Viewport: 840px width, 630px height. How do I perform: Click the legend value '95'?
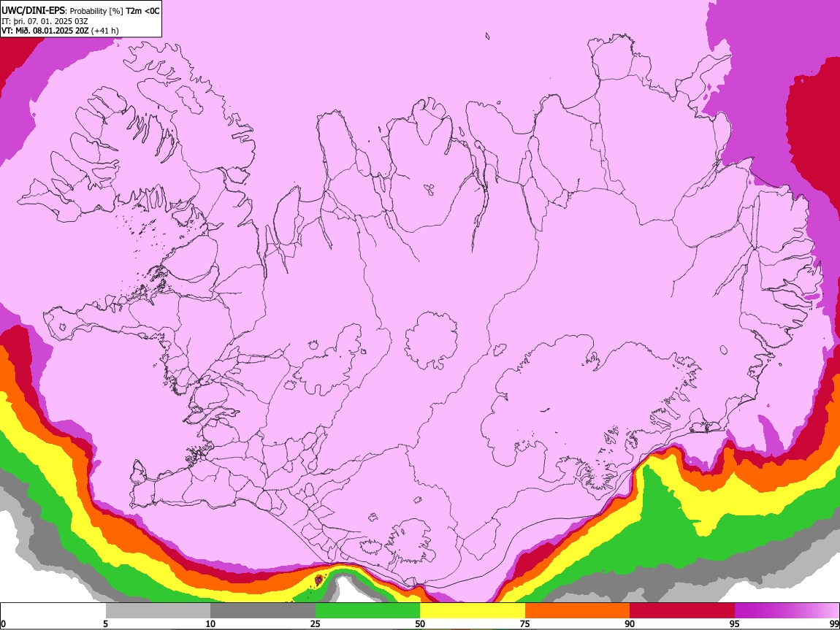click(x=735, y=624)
